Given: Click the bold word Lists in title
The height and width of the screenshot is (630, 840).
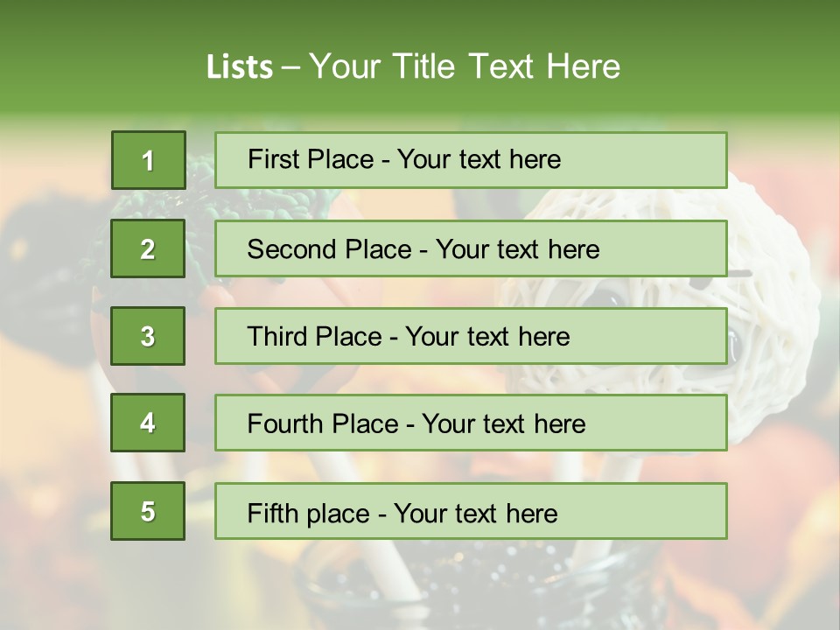Looking at the screenshot, I should (x=239, y=67).
